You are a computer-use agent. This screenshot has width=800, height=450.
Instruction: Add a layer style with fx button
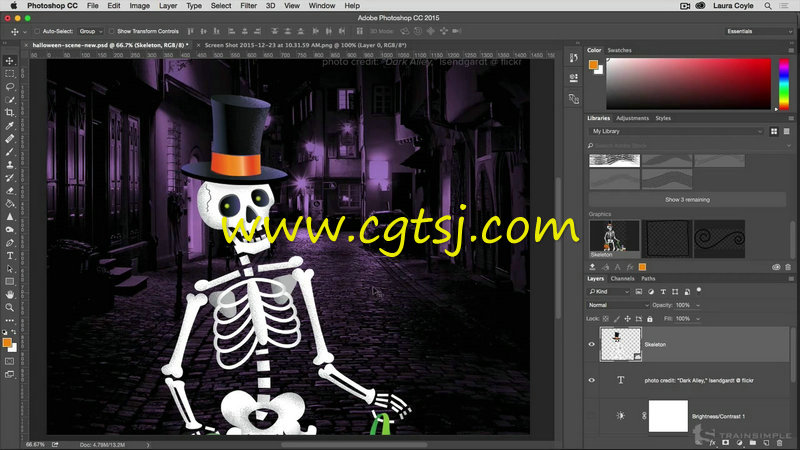[x=712, y=443]
